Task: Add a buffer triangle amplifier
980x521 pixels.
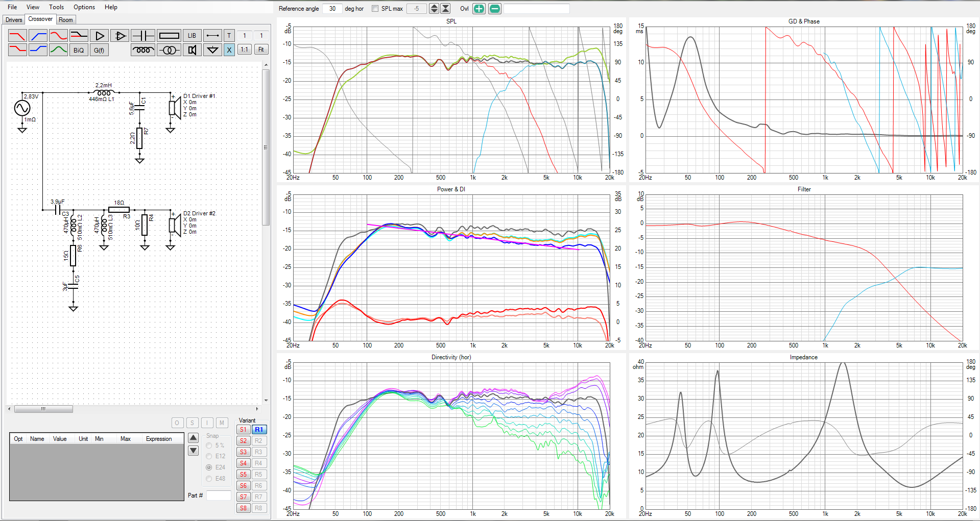Action: click(100, 36)
